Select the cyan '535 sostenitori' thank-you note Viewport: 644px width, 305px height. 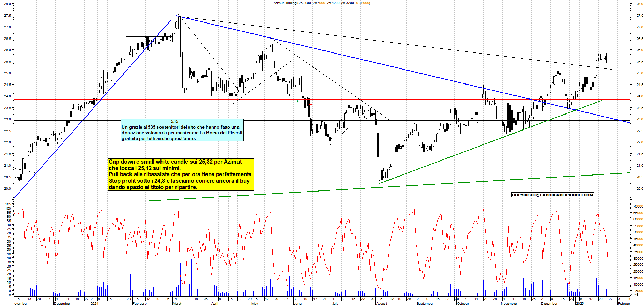(x=182, y=130)
